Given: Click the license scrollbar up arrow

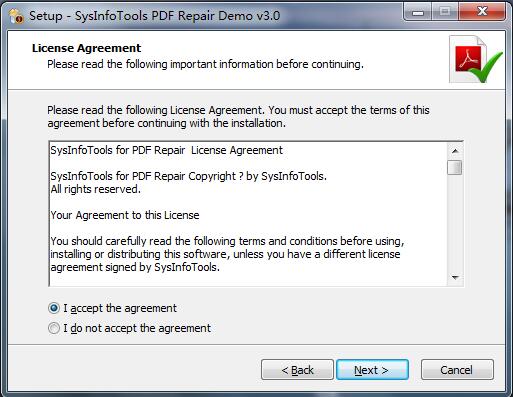Looking at the screenshot, I should click(455, 151).
